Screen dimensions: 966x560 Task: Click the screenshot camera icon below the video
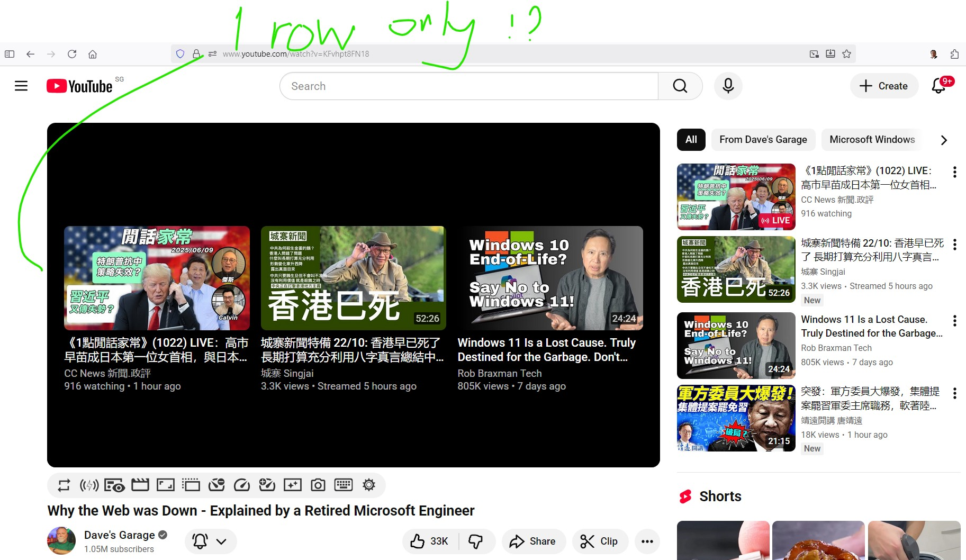tap(318, 485)
